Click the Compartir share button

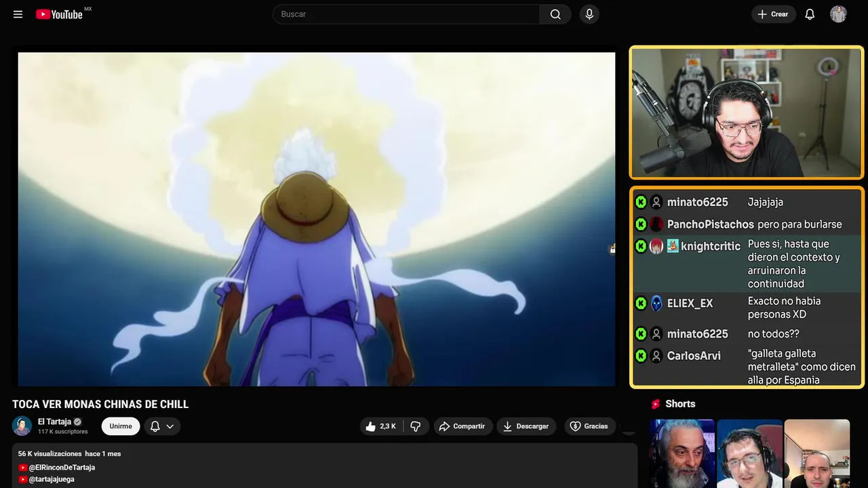462,426
